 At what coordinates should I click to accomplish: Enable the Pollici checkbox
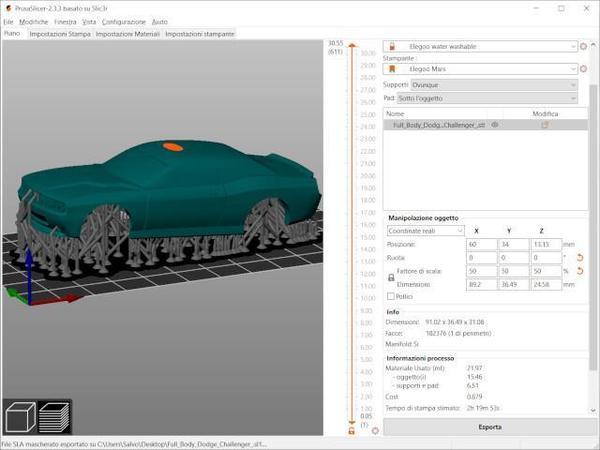tap(391, 297)
